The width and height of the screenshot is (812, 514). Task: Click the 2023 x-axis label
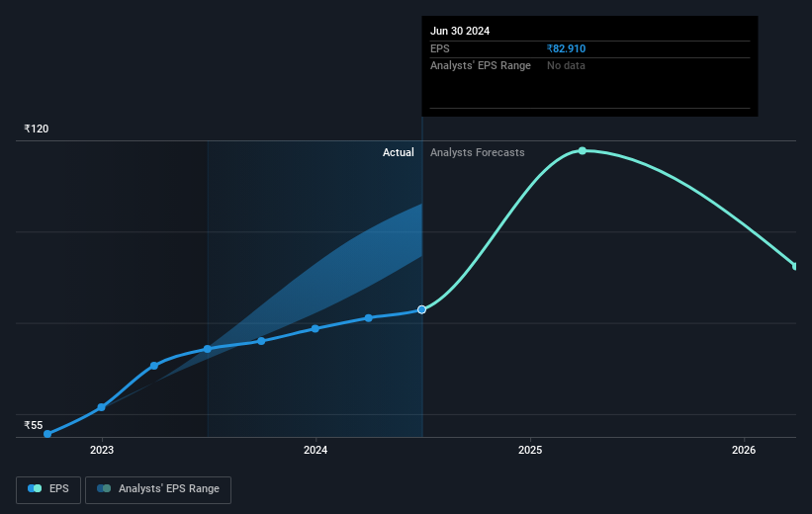[102, 450]
